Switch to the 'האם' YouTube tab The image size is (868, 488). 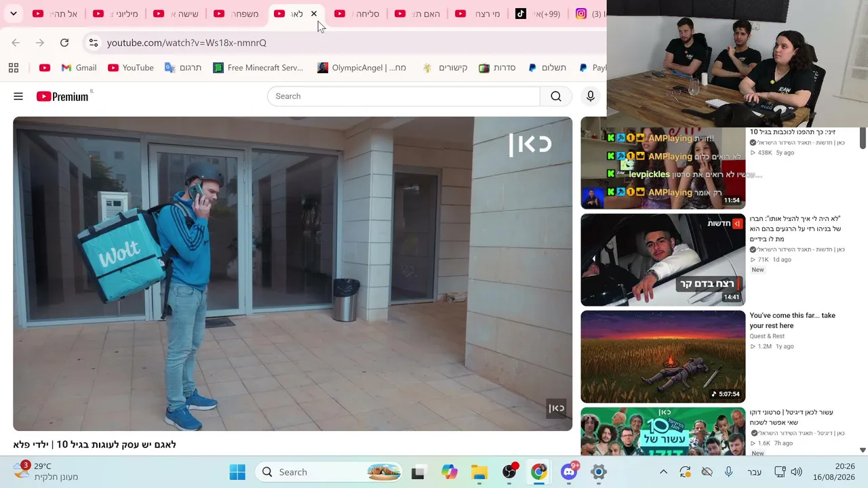[x=417, y=14]
